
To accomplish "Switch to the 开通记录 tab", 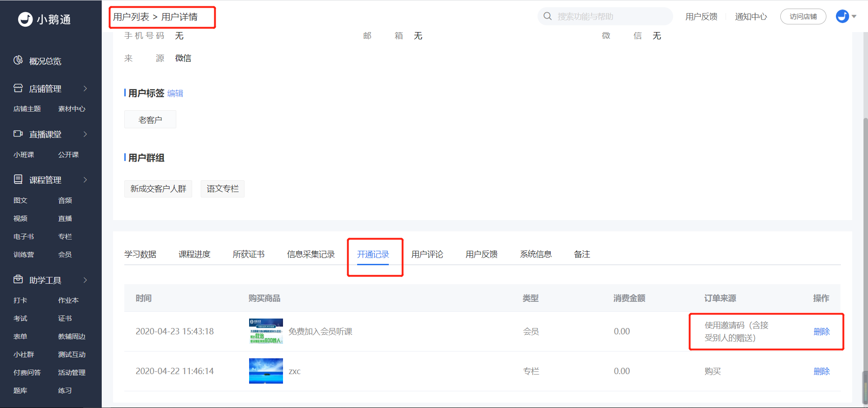I will coord(373,254).
